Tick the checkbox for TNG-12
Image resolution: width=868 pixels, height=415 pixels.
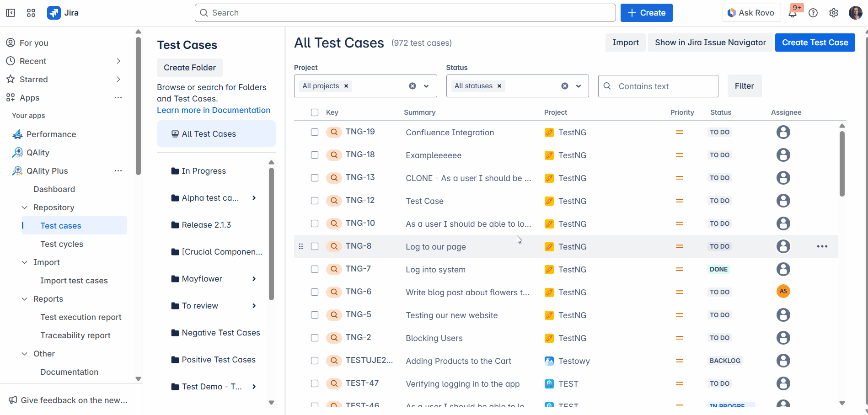pos(315,201)
